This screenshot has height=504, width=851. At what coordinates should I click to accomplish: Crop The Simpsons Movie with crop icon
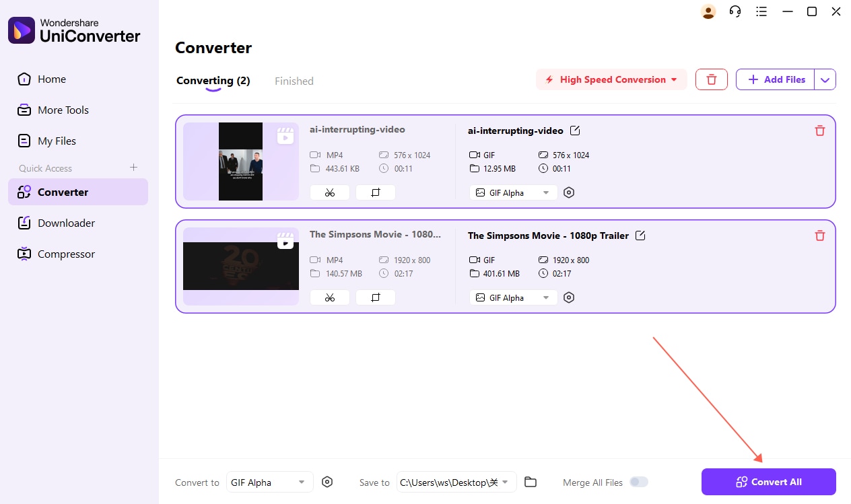tap(376, 297)
